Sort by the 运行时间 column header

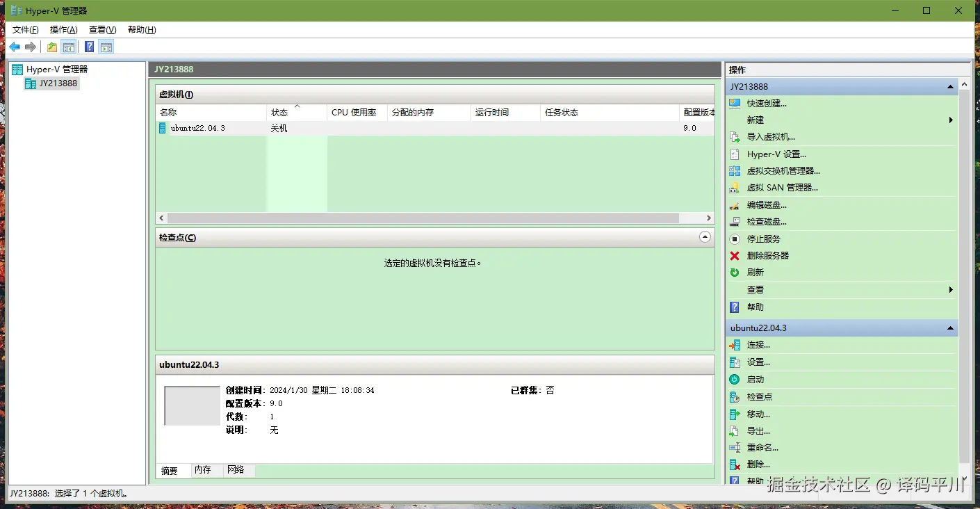(x=505, y=113)
